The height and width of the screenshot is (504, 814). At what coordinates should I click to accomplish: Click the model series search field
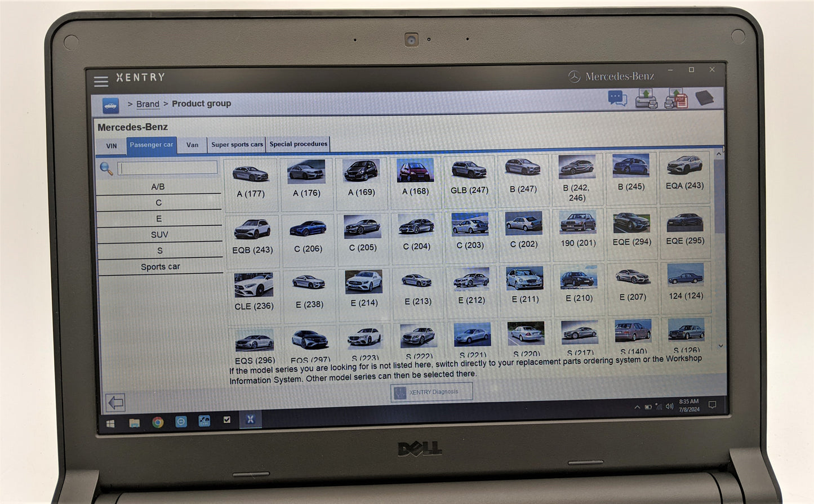click(x=168, y=168)
